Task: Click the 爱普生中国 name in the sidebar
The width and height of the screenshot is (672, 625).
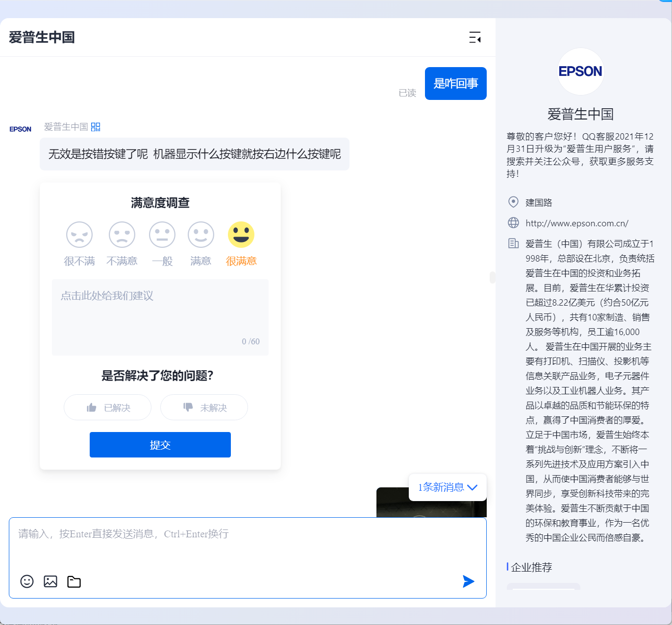Action: pos(581,114)
